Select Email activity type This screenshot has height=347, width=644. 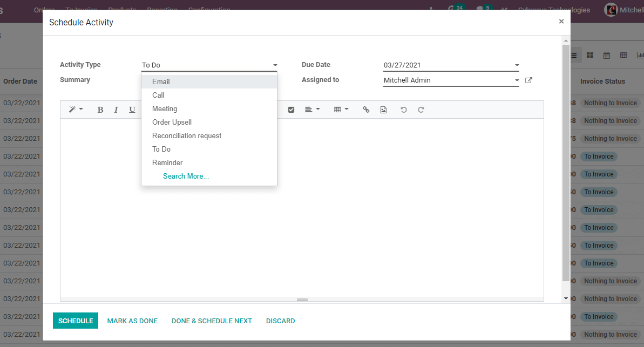[209, 81]
